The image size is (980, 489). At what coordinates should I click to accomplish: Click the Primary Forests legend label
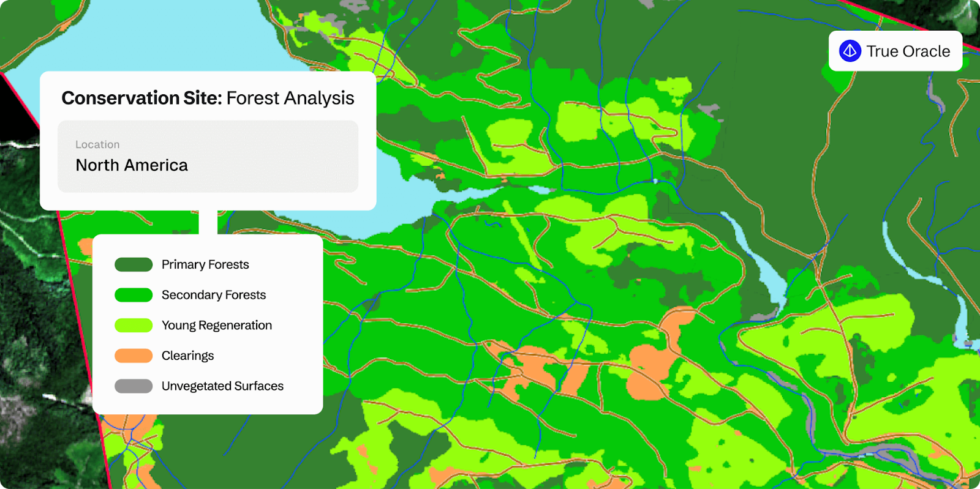(205, 264)
